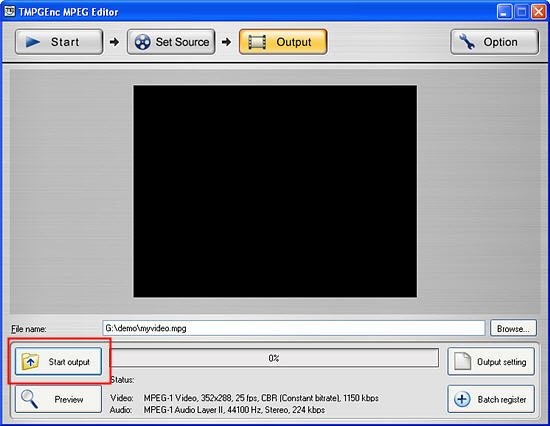
Task: Begin encoding with Start output
Action: 58,361
